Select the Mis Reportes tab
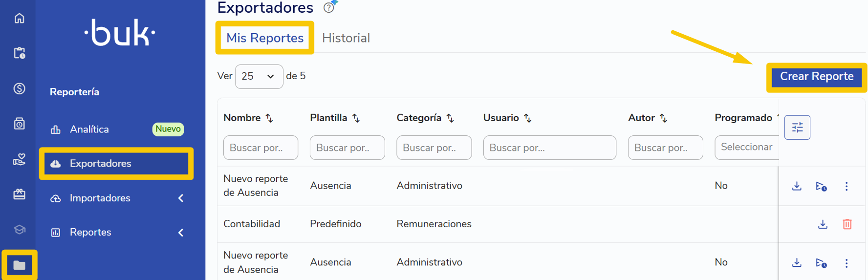This screenshot has width=868, height=280. pyautogui.click(x=265, y=38)
